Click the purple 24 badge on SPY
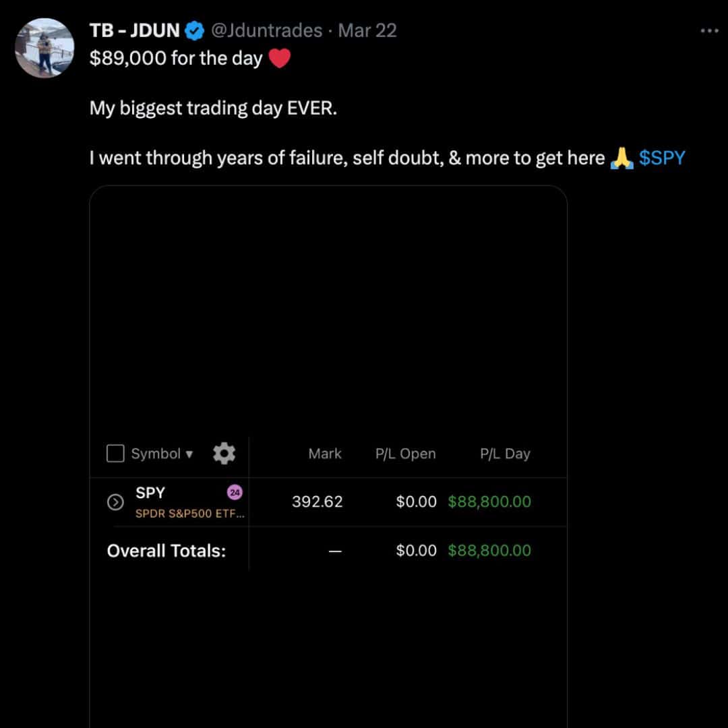728x728 pixels. click(x=235, y=493)
